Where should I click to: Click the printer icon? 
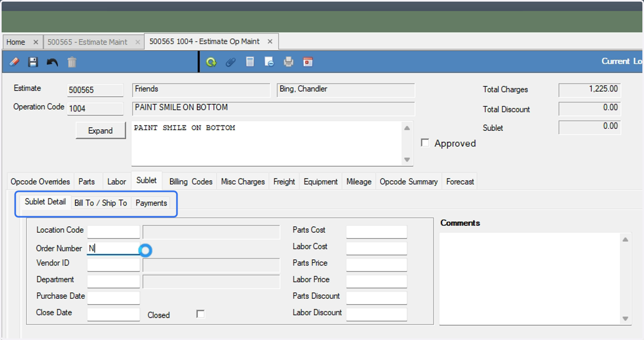point(289,62)
